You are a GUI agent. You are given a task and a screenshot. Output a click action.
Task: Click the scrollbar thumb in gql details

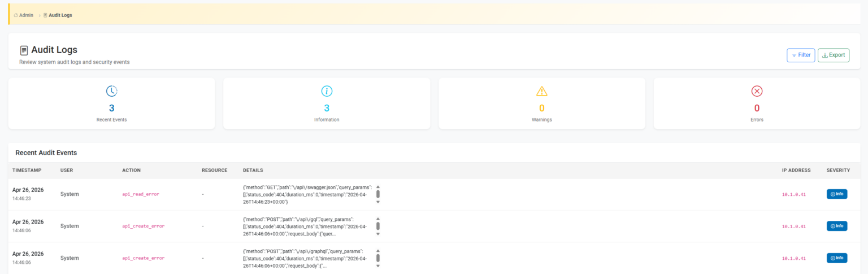point(378,226)
